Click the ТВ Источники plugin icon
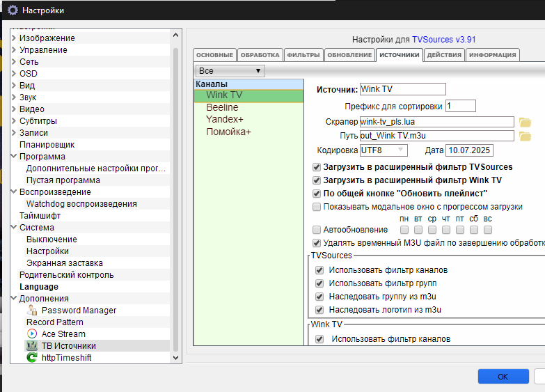Screen dimensions: 545x392 [32, 346]
